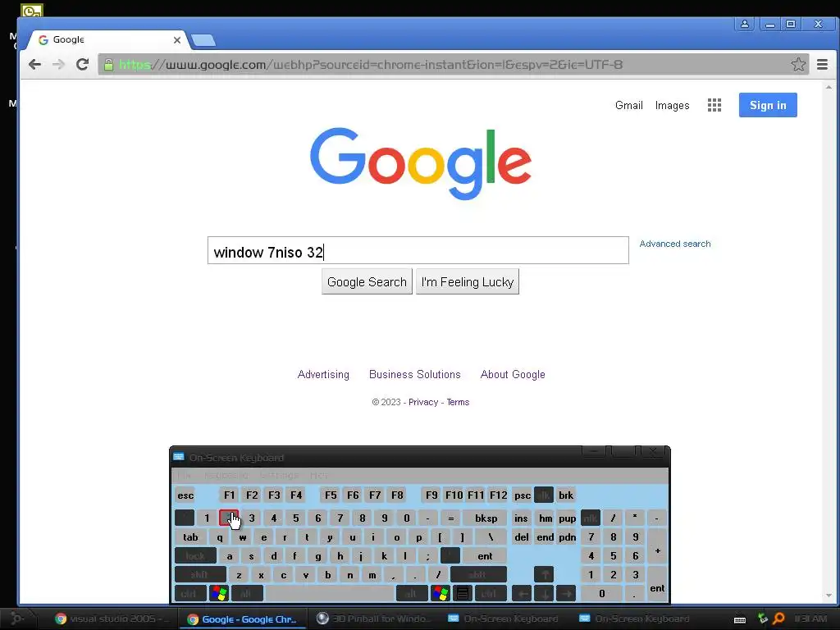Screen dimensions: 840x630
Task: Open the About Google link
Action: [x=513, y=374]
